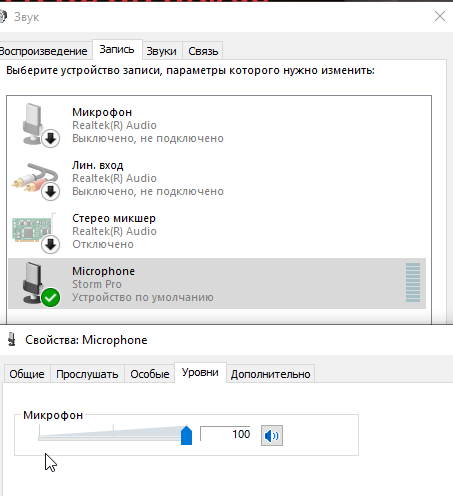Click the Отключено status under Стерео микшер
Image resolution: width=453 pixels, height=496 pixels.
[103, 244]
